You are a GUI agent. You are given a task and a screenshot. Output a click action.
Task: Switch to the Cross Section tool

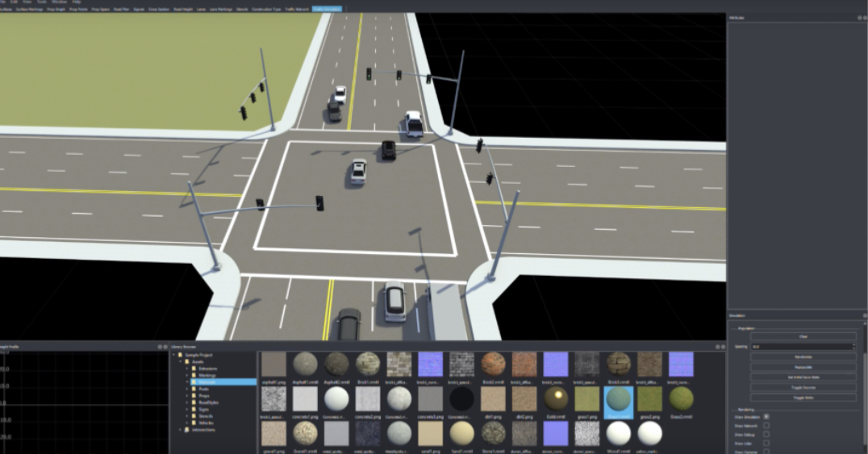pos(159,10)
